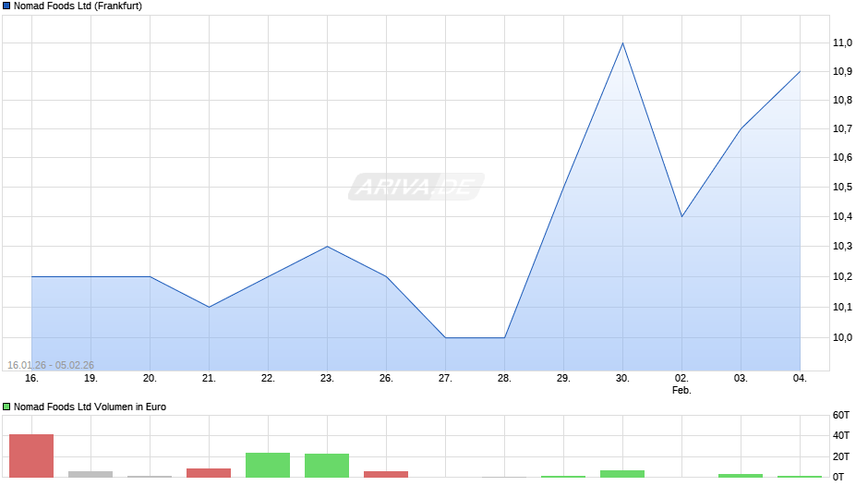The width and height of the screenshot is (868, 486).
Task: Click the green volume bar for the 23rd
Action: click(x=327, y=466)
